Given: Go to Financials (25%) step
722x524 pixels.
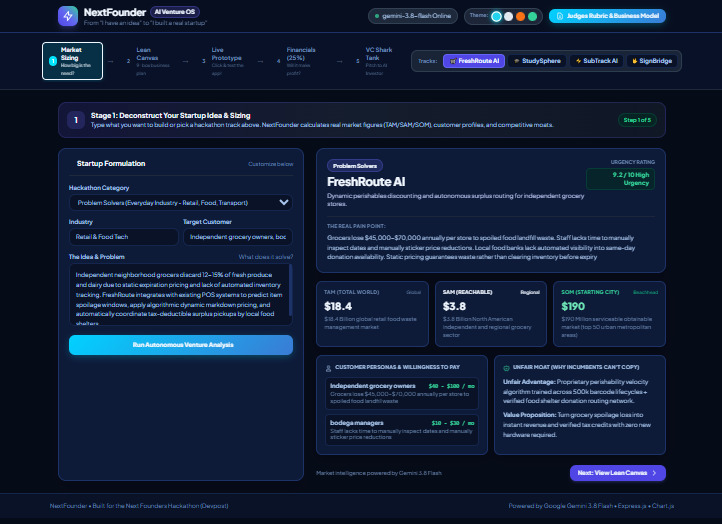Looking at the screenshot, I should tap(297, 61).
